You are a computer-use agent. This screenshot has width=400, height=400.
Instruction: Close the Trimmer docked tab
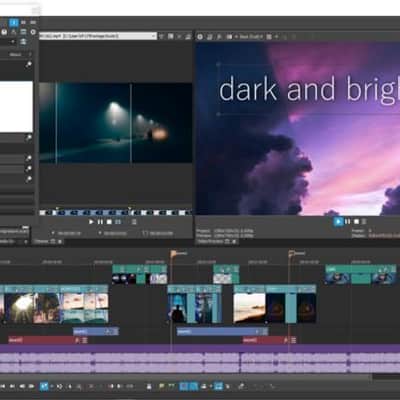tap(60, 242)
